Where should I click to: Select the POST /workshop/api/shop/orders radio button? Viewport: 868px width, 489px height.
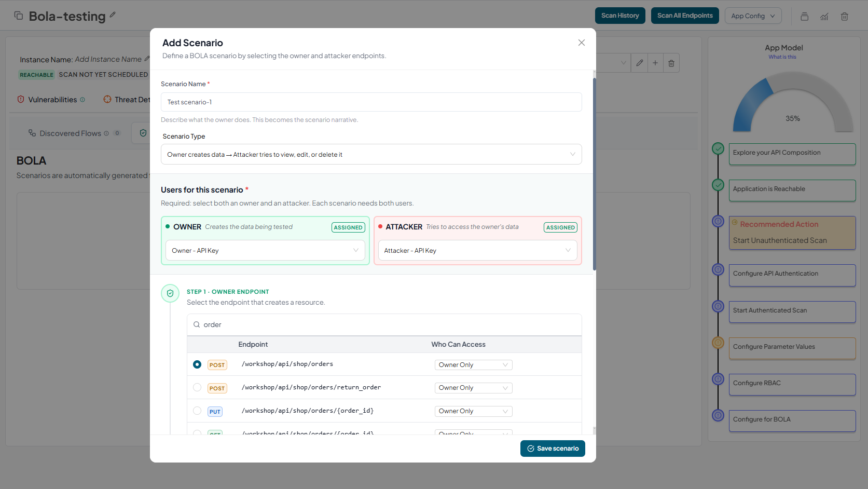197,364
